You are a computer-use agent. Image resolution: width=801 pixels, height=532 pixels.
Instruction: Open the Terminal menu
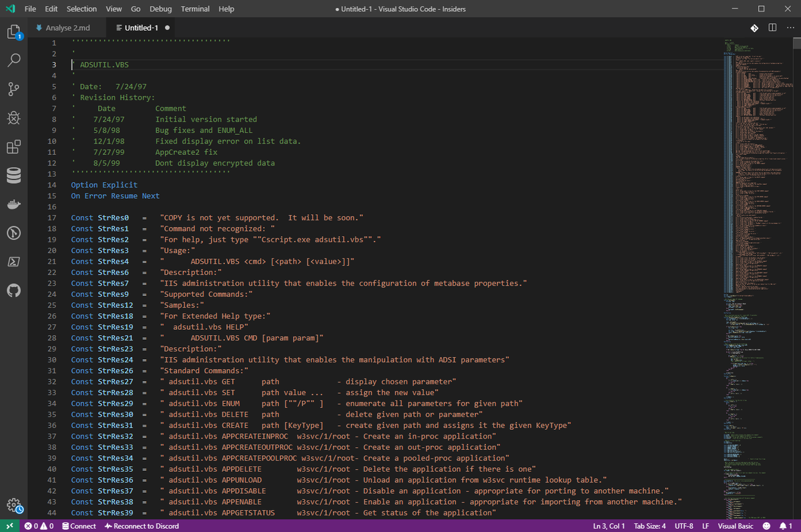195,9
